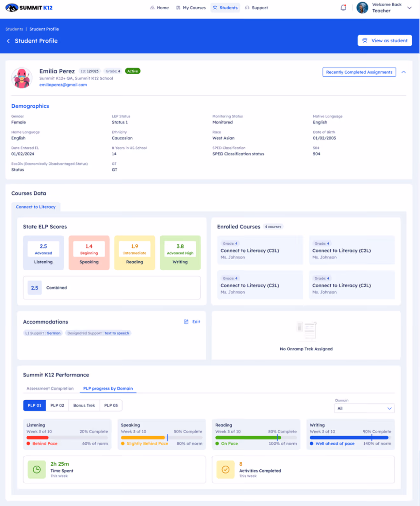The image size is (420, 506).
Task: Click the back arrow beside Student Profile
Action: 8,41
